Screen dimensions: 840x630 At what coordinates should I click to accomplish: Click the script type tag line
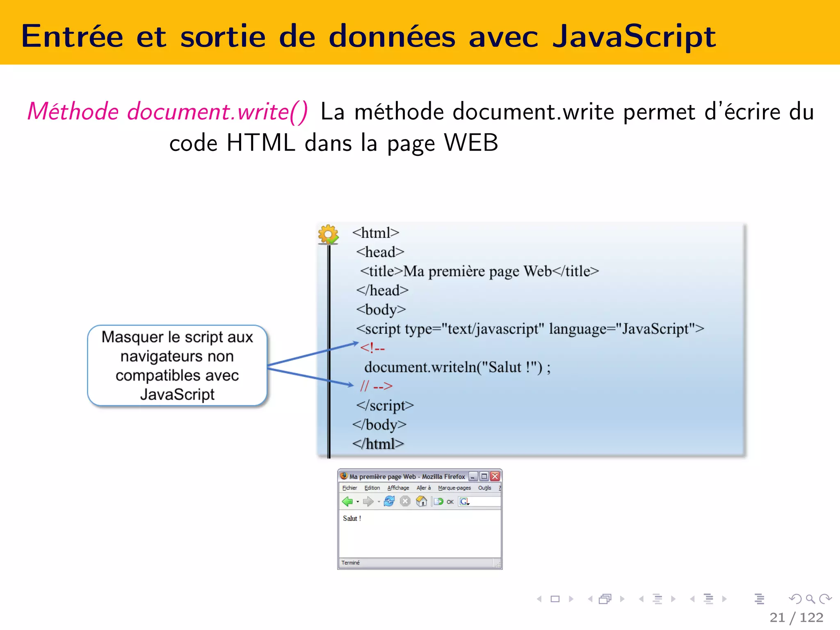(530, 329)
